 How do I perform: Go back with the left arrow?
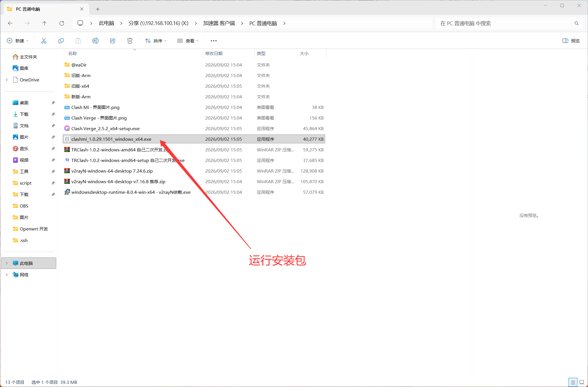click(10, 23)
